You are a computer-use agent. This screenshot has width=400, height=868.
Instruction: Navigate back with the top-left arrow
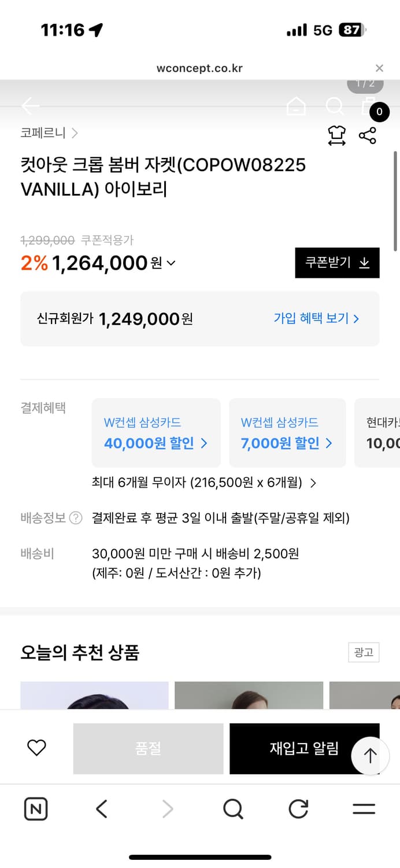(x=30, y=106)
